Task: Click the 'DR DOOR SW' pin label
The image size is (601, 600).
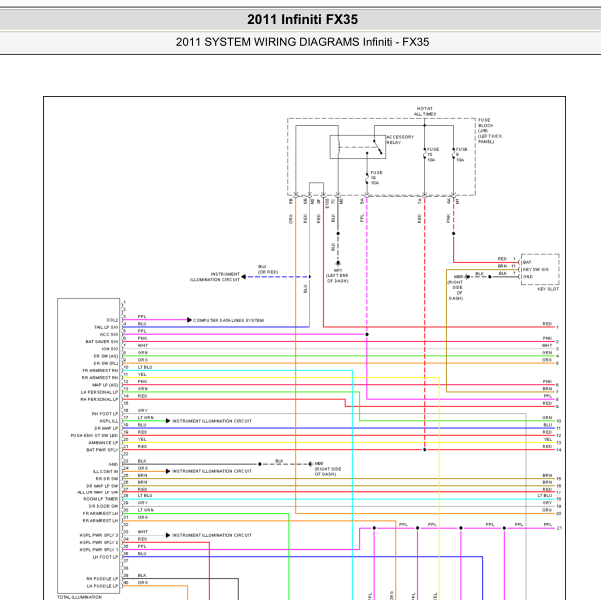Action: [103, 506]
